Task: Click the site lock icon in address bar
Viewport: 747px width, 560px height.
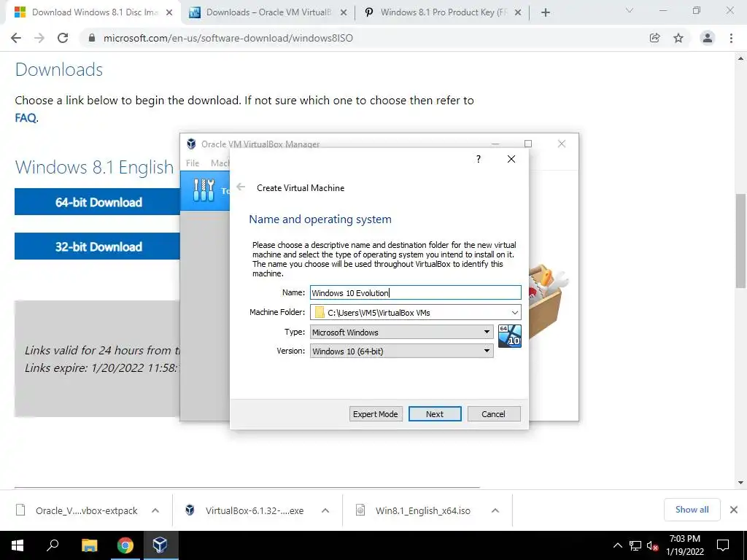Action: [92, 38]
